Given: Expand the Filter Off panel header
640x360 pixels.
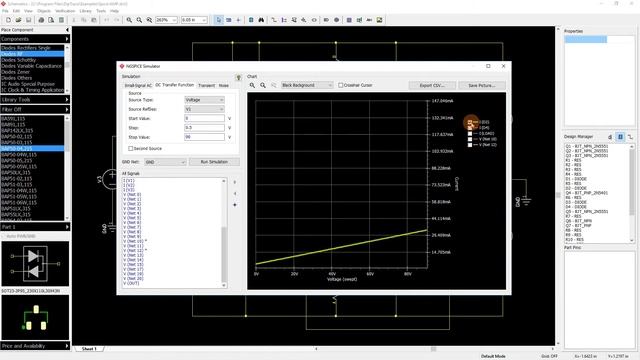Looking at the screenshot, I should [x=35, y=109].
